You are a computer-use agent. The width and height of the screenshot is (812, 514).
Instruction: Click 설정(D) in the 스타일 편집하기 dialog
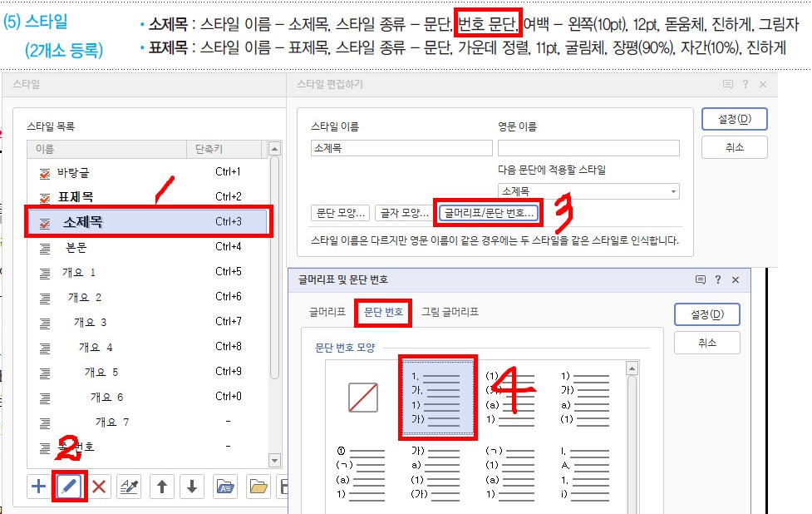(x=735, y=119)
